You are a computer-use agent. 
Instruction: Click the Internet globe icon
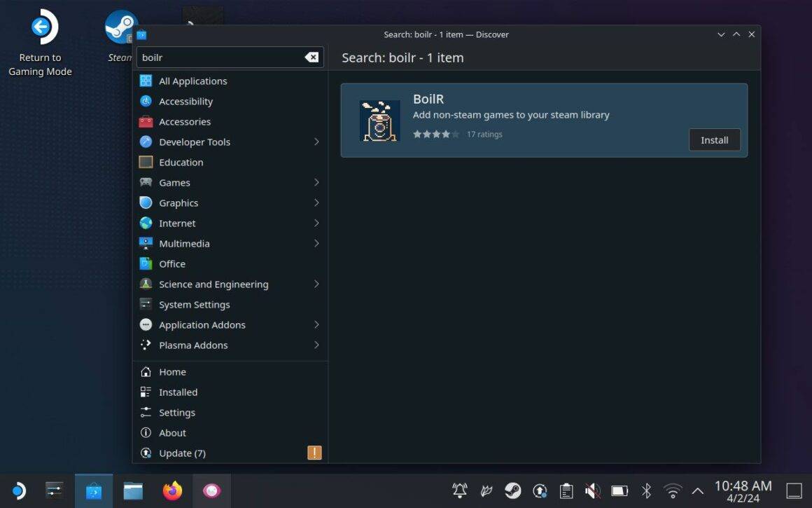click(x=146, y=223)
